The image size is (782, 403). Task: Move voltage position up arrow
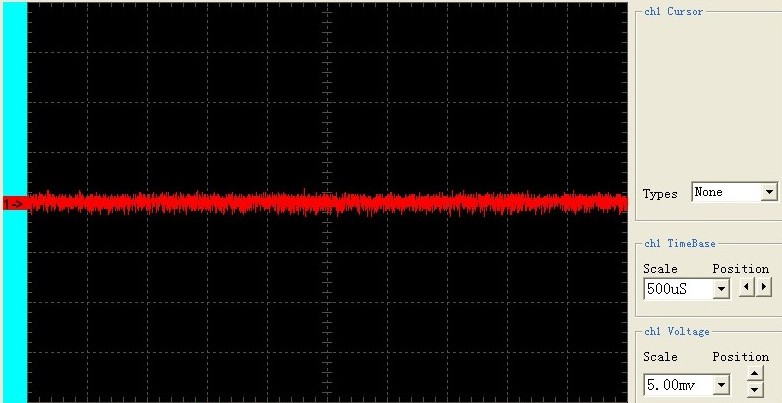(755, 373)
